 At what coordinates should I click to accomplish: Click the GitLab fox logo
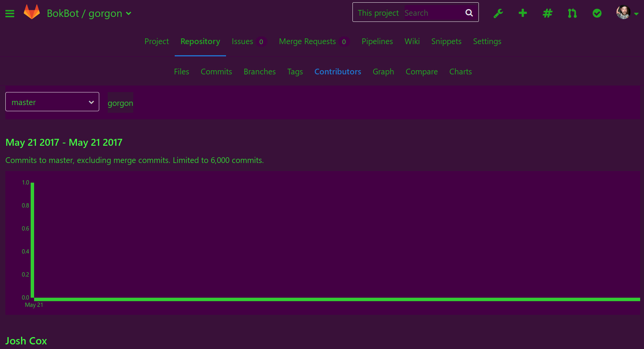[32, 13]
